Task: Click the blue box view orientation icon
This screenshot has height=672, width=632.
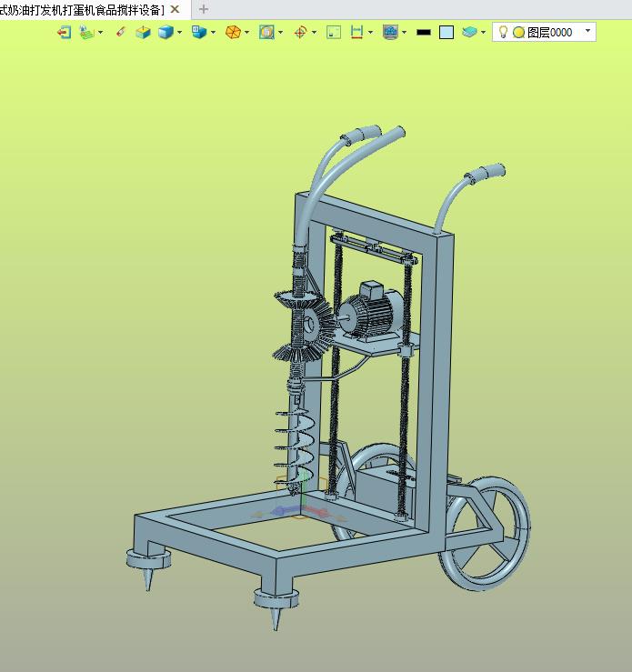Action: (x=199, y=32)
